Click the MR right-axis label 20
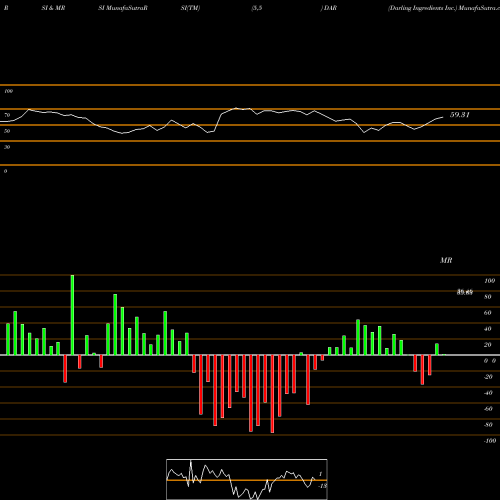The width and height of the screenshot is (500, 500). 488,345
